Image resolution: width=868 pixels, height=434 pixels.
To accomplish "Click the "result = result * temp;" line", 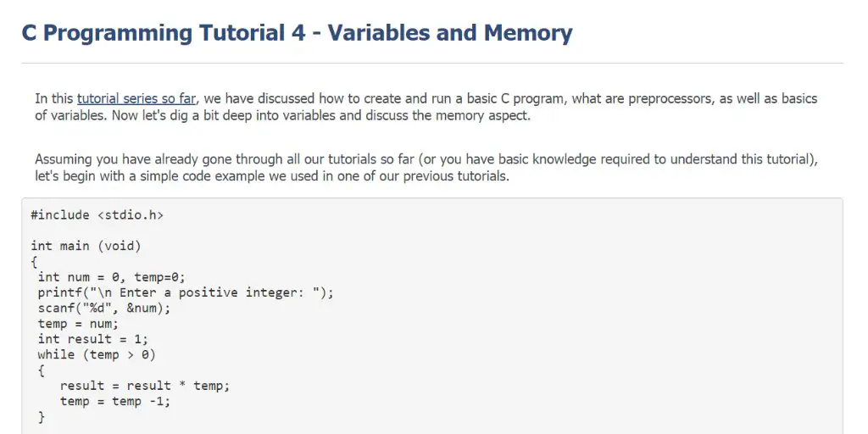I will [144, 386].
